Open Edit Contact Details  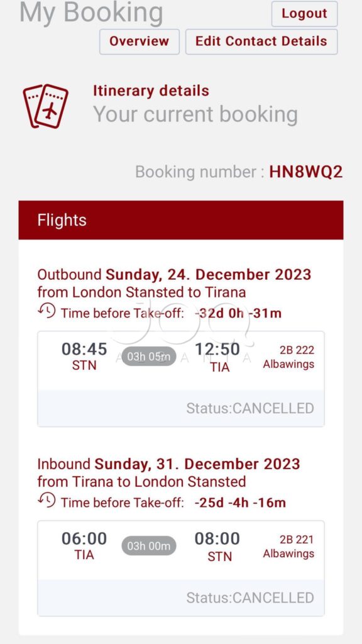pos(261,42)
